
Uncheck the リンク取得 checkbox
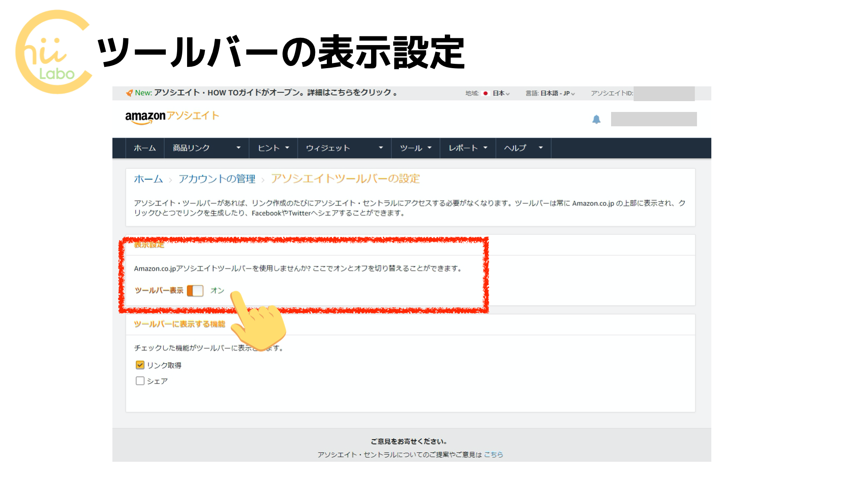[140, 365]
